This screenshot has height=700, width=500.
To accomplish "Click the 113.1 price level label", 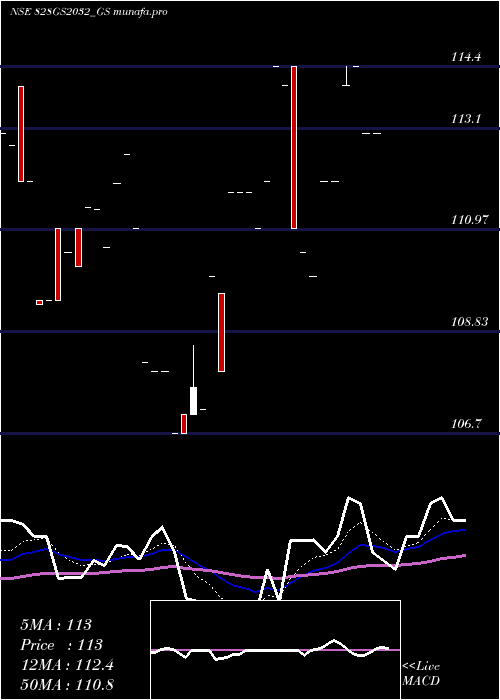I will pyautogui.click(x=466, y=119).
